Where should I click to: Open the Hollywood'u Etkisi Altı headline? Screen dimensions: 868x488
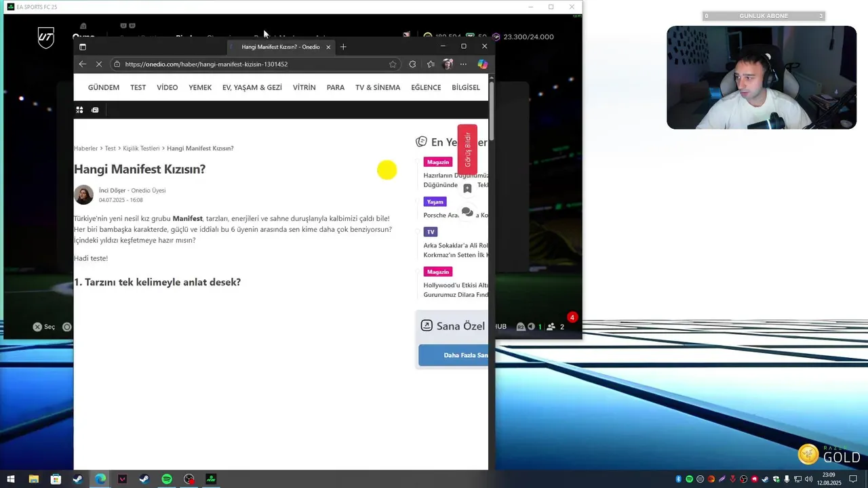456,290
